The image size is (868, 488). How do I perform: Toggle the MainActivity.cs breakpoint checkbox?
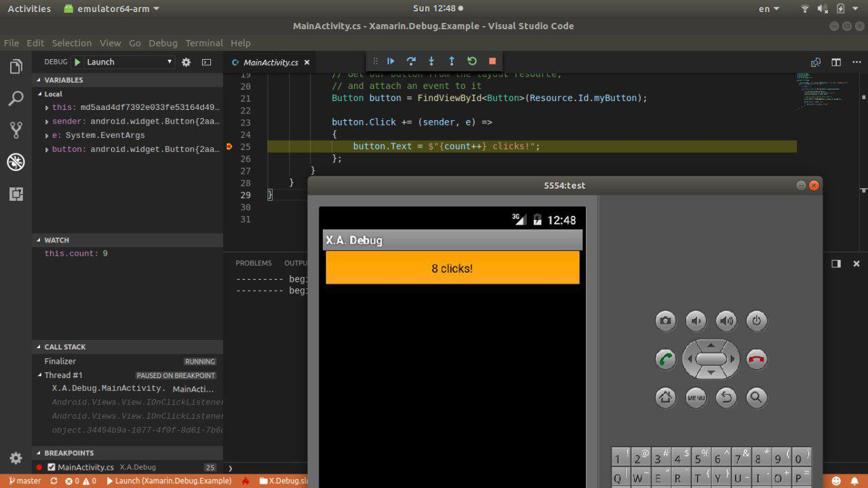[x=52, y=467]
